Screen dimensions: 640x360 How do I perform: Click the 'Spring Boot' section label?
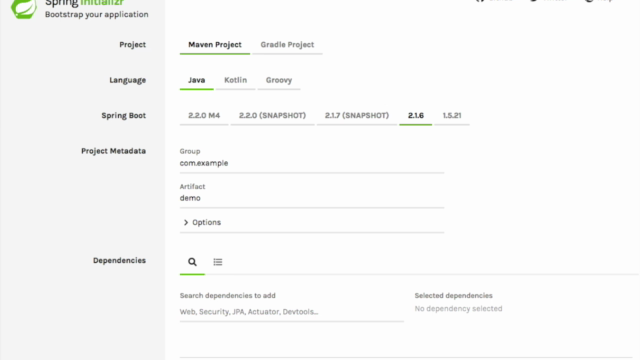[x=124, y=116]
